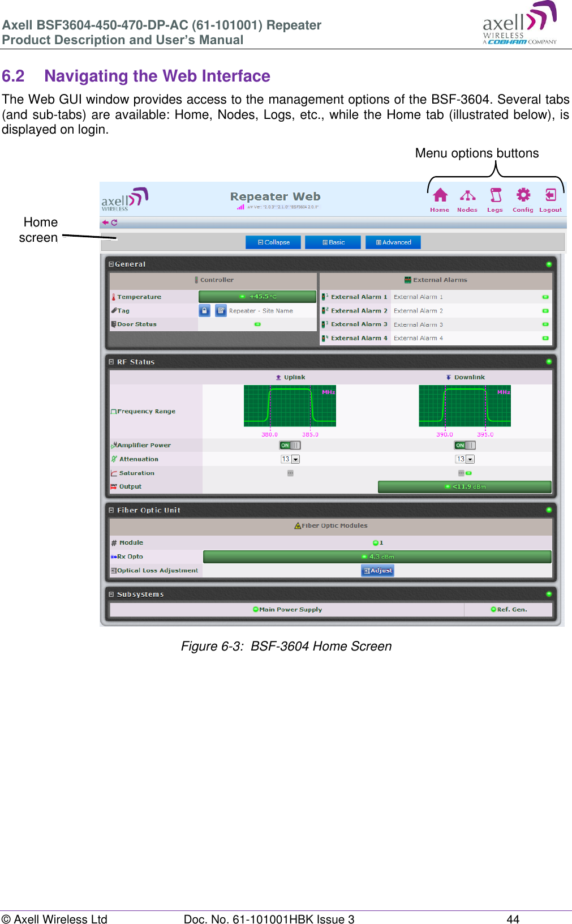Open the Nodes menu icon

click(x=467, y=196)
